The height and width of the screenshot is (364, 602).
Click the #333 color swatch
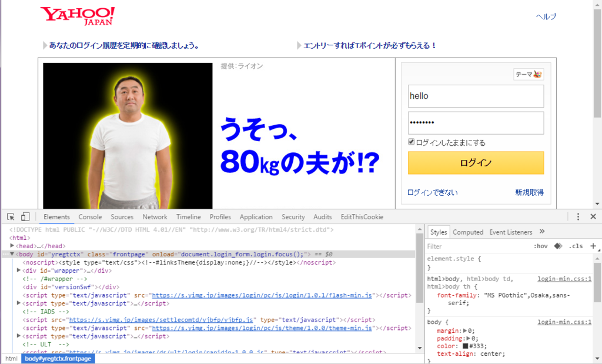[x=465, y=346]
